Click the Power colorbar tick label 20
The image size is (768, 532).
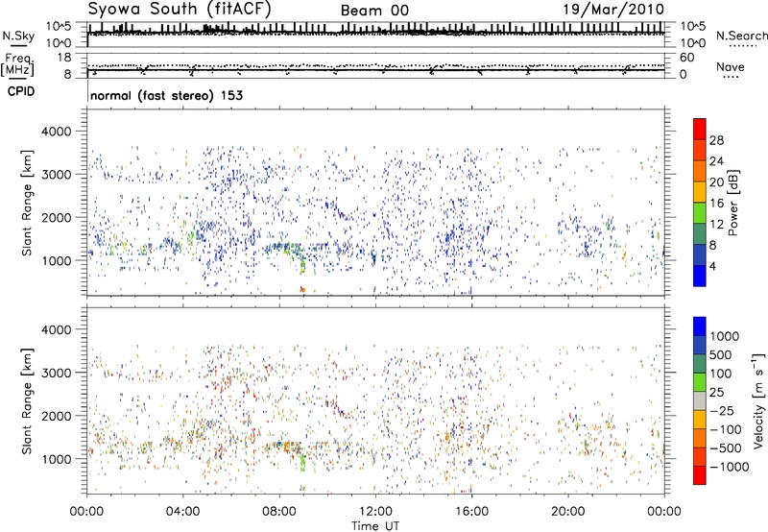click(716, 182)
